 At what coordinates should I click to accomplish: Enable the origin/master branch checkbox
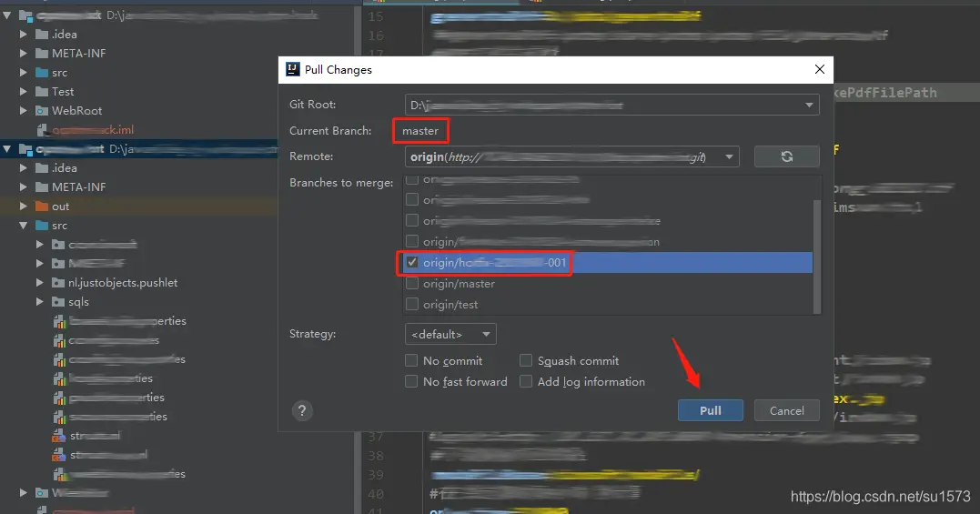(x=412, y=284)
